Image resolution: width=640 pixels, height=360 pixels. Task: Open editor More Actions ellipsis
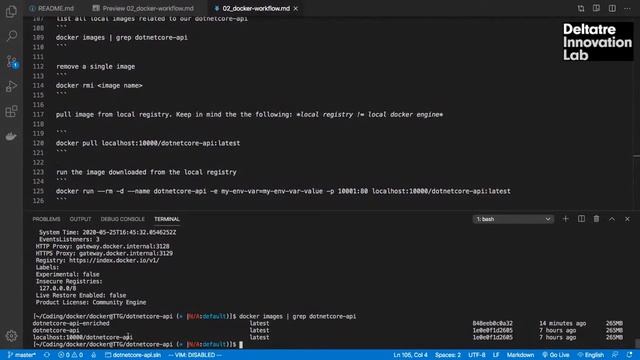click(627, 8)
